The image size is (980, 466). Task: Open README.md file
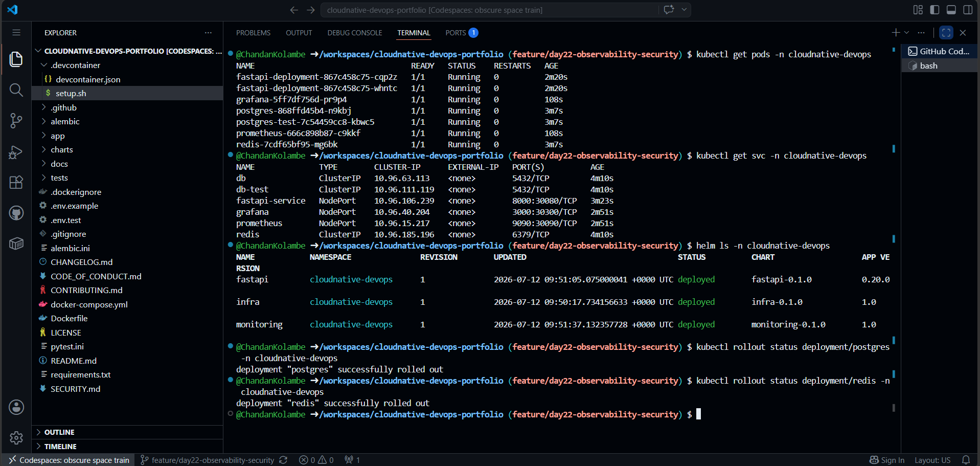[x=127, y=361]
